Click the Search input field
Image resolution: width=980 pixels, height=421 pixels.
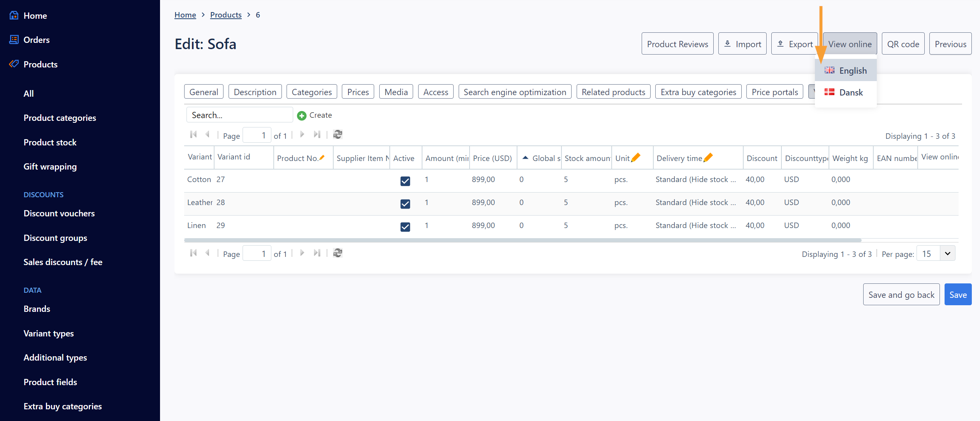pos(239,115)
